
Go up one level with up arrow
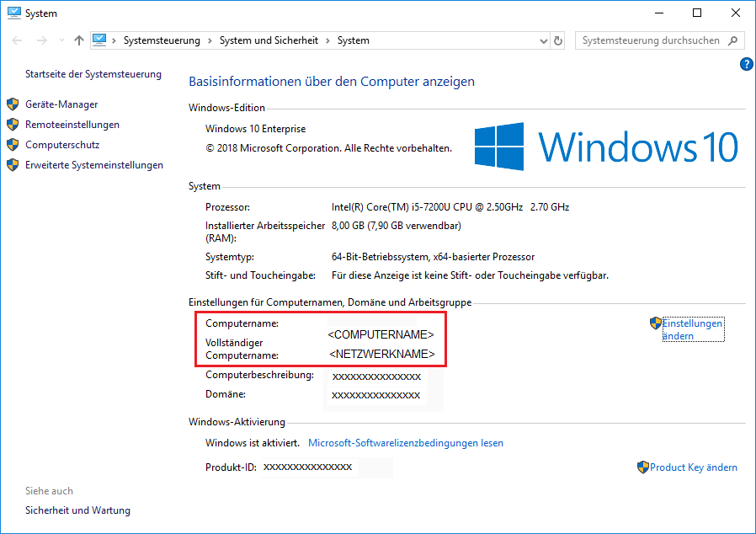[x=79, y=40]
